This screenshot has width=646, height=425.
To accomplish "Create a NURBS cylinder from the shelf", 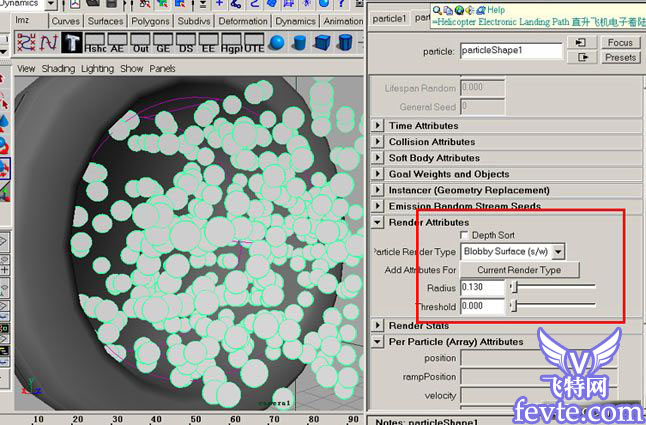I will tap(300, 43).
